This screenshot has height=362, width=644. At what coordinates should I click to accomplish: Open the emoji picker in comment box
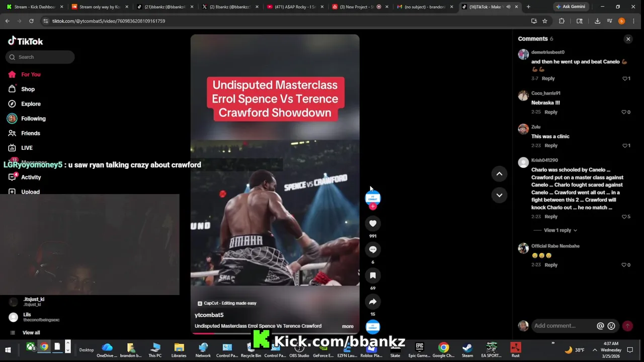[x=611, y=326]
